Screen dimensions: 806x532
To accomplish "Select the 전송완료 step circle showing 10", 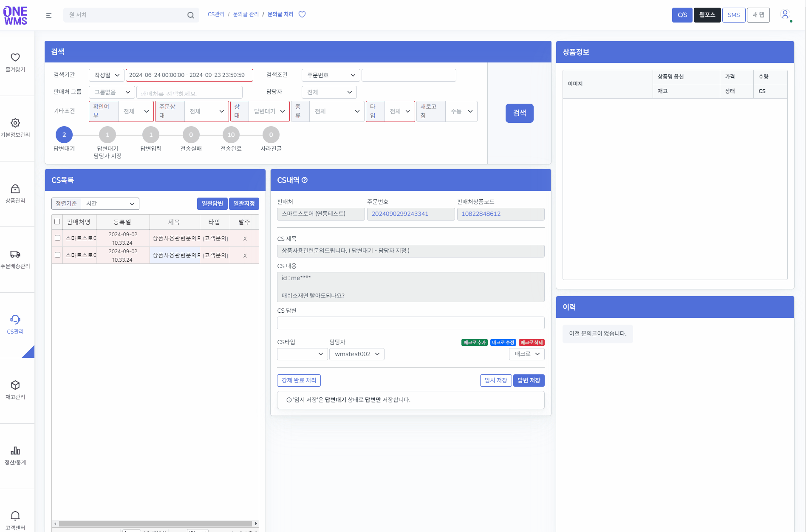I will [x=231, y=135].
